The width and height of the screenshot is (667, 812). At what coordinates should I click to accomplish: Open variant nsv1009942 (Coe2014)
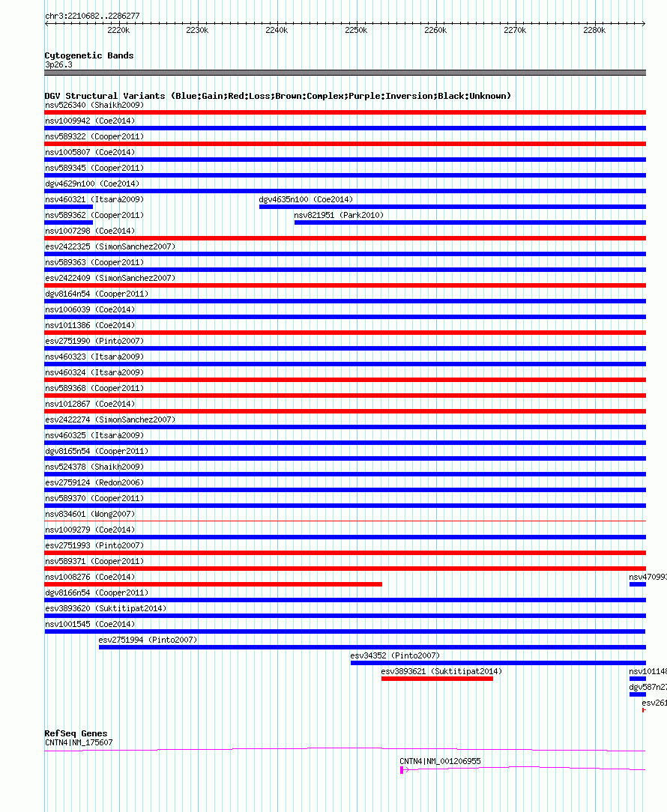[x=90, y=121]
